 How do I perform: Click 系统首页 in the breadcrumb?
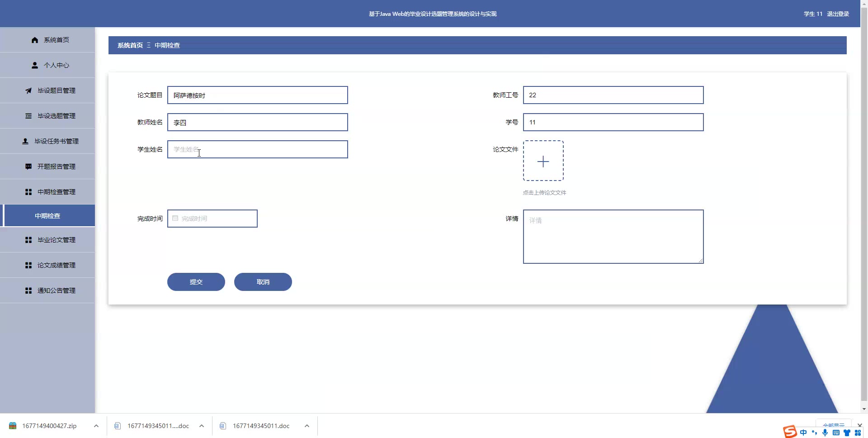(130, 45)
